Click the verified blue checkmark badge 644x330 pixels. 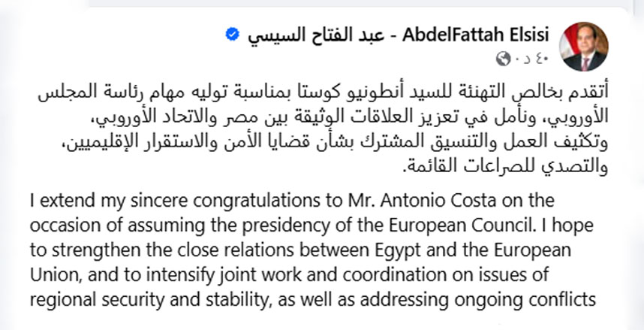click(233, 34)
